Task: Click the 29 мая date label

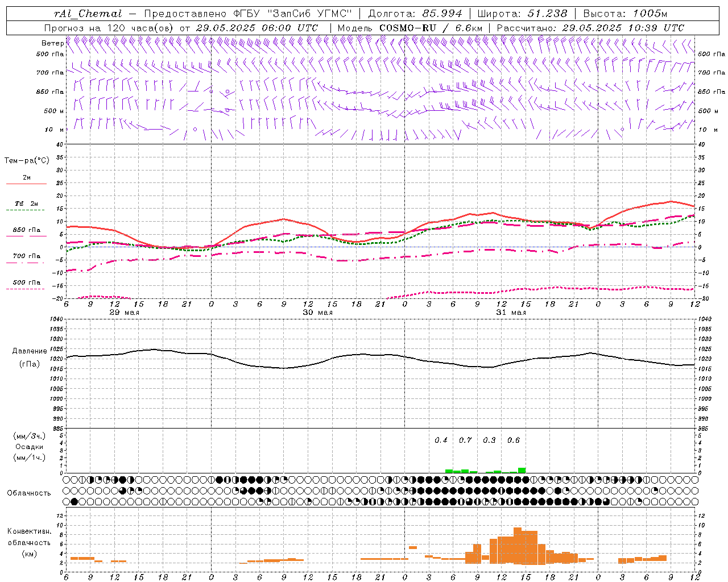Action: coord(124,313)
